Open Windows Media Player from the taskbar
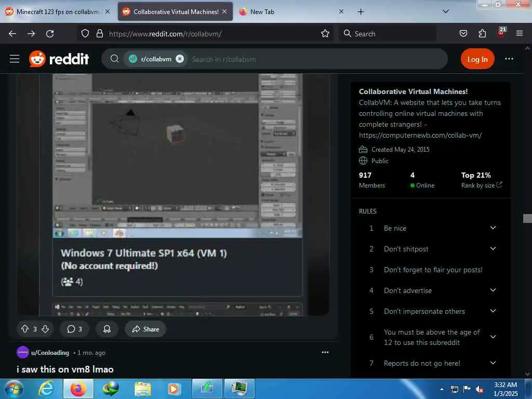532x399 pixels. (174, 389)
